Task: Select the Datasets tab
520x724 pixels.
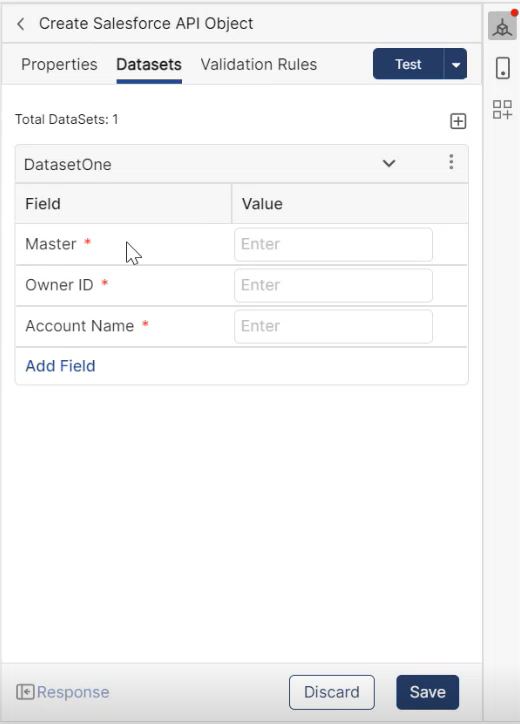Action: click(149, 65)
